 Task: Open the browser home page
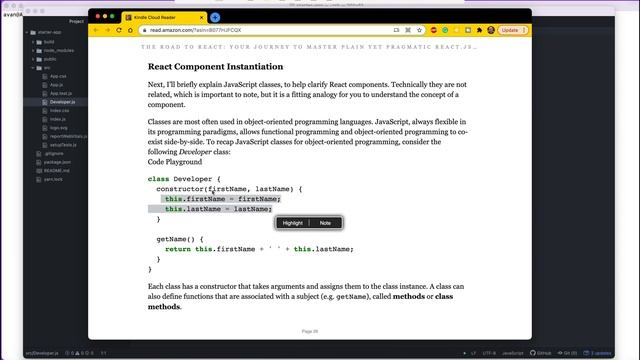(130, 30)
